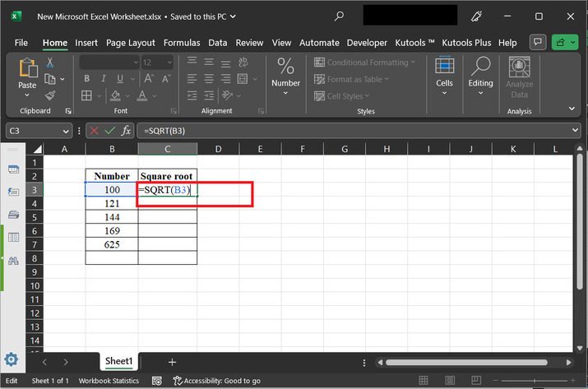Toggle Bold formatting
The image size is (588, 389).
click(86, 79)
